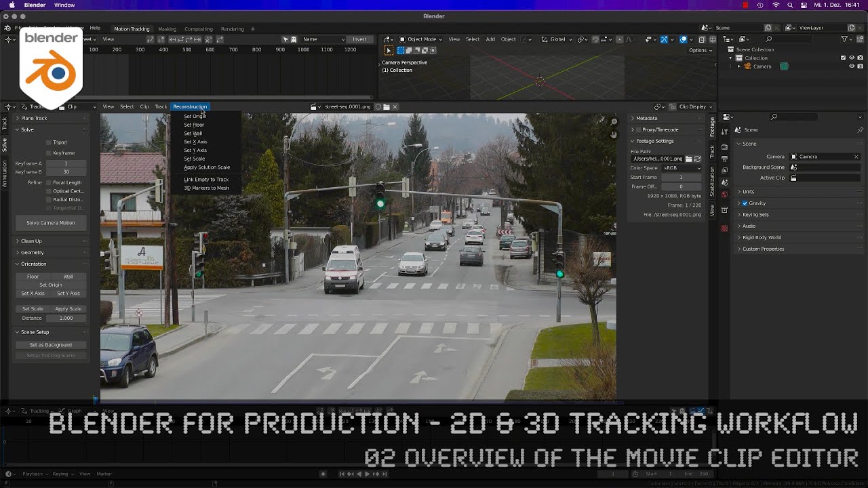Image resolution: width=868 pixels, height=488 pixels.
Task: Click the refresh icon to reload footage
Action: [697, 159]
